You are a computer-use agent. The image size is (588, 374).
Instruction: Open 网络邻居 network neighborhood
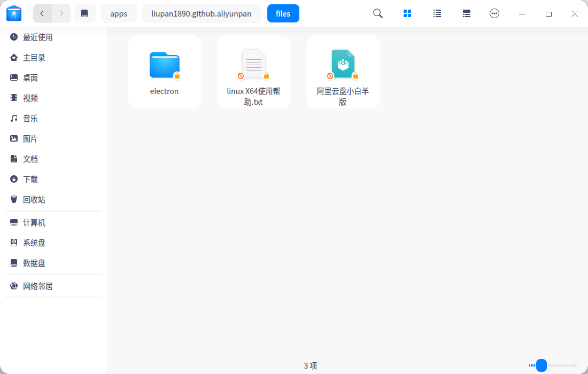[37, 286]
